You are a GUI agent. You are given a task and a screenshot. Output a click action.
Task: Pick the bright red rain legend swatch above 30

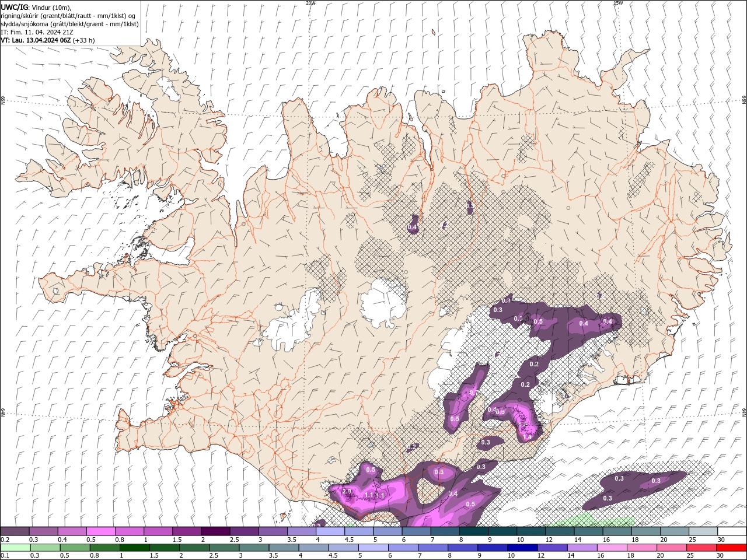pos(731,548)
